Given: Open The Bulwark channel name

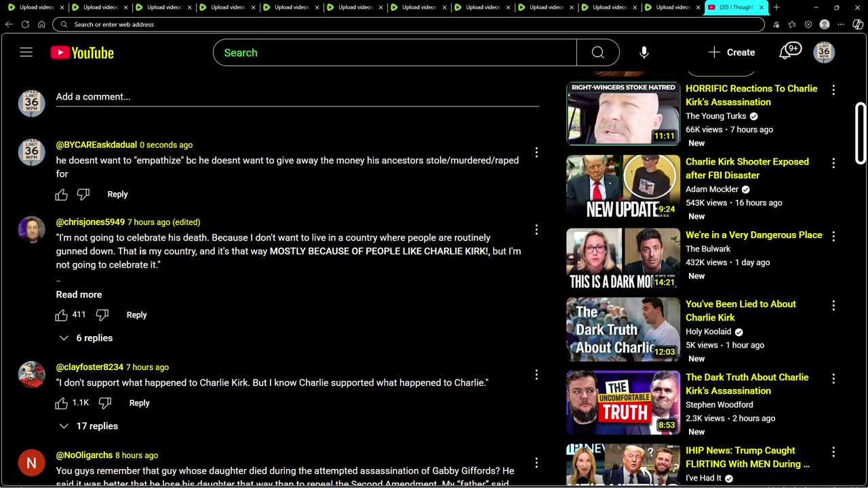Looking at the screenshot, I should tap(708, 249).
